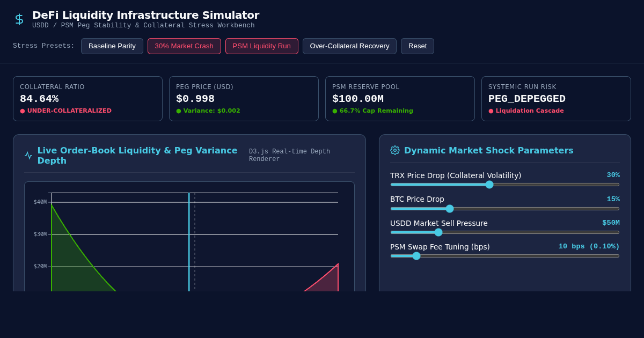Click the red ask depth area
Image resolution: width=644 pixels, height=338 pixels.
click(328, 282)
